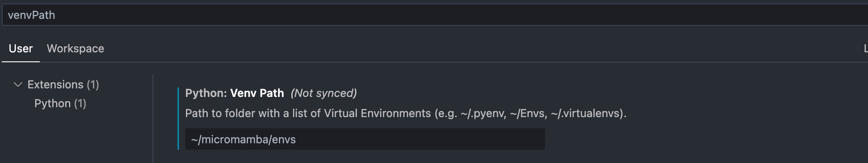Click the cut-off L label at right edge
Screen dimensions: 868x163
(x=865, y=48)
